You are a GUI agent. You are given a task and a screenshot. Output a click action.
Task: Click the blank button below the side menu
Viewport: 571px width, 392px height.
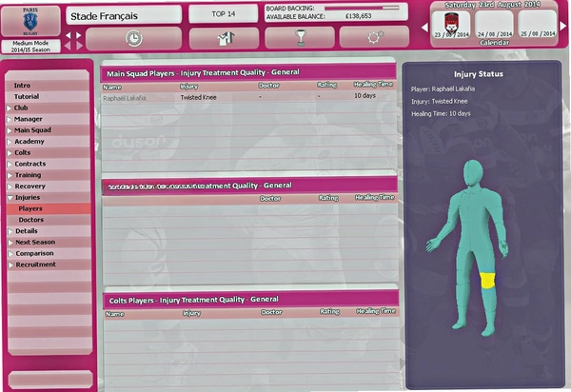pos(50,380)
